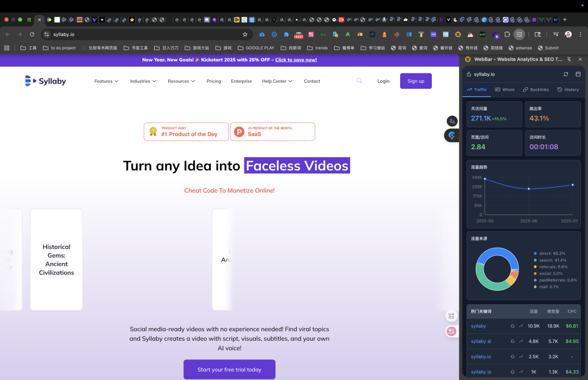
Task: Switch to the History tab
Action: pos(568,90)
